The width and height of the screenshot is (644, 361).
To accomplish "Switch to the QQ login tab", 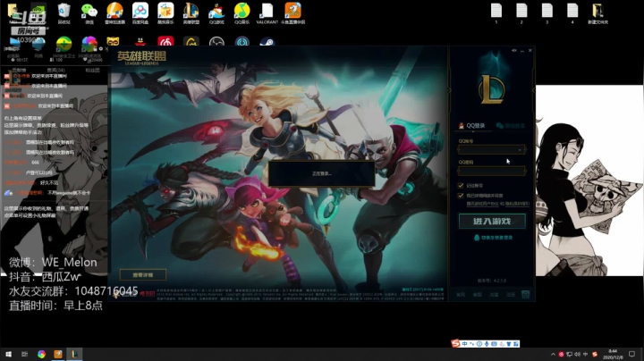I will (472, 125).
